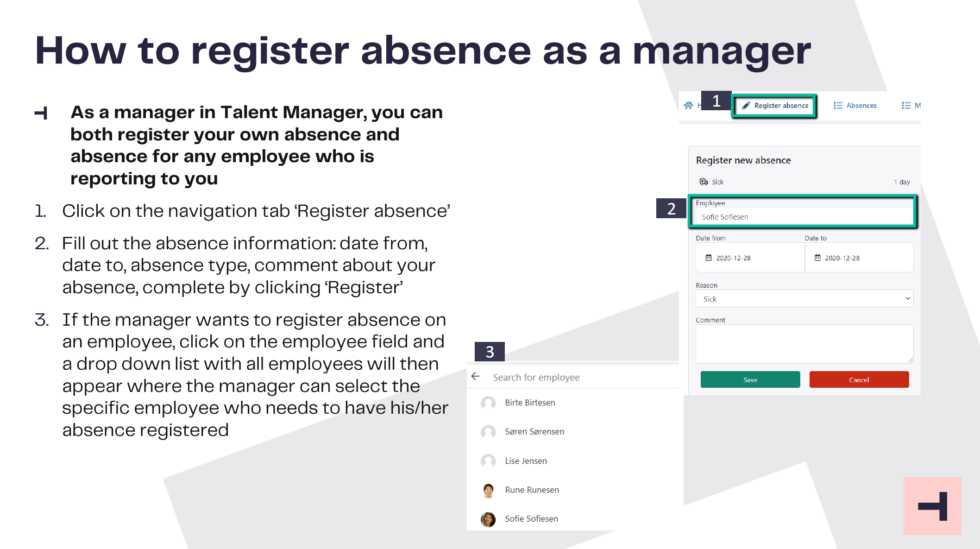The width and height of the screenshot is (980, 549).
Task: Click the Reason dropdown chevron arrow
Action: 908,298
